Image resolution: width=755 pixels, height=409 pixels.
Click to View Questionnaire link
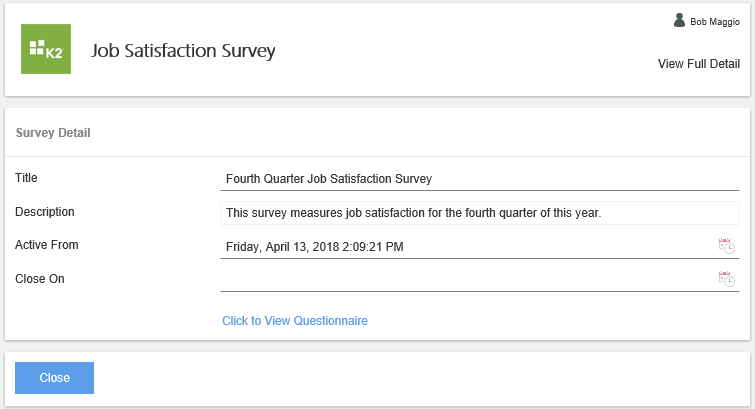click(x=295, y=321)
